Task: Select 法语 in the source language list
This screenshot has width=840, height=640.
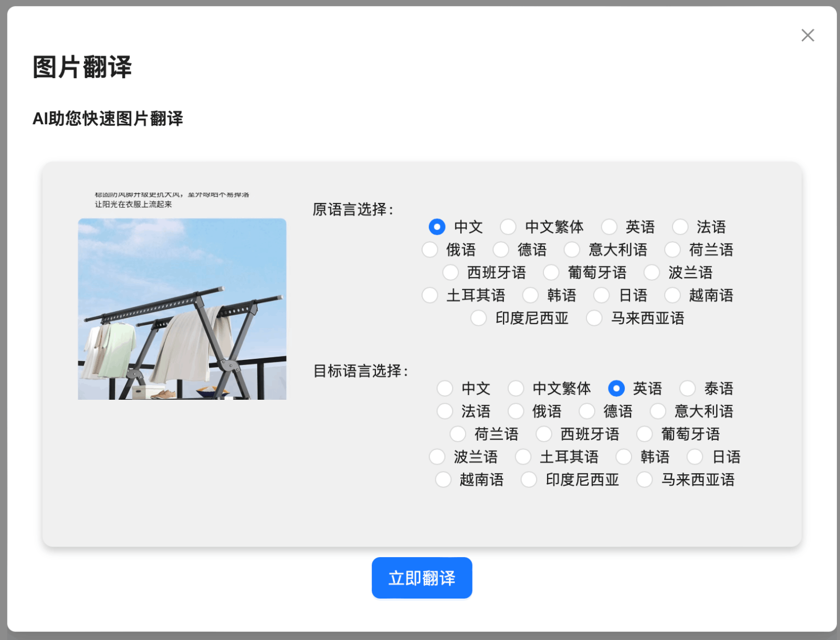Action: click(x=680, y=227)
